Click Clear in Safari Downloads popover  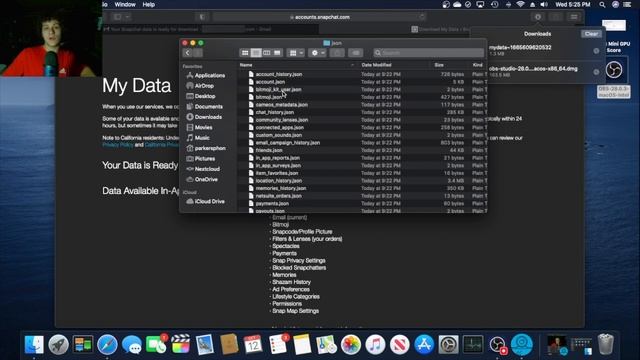click(x=591, y=34)
